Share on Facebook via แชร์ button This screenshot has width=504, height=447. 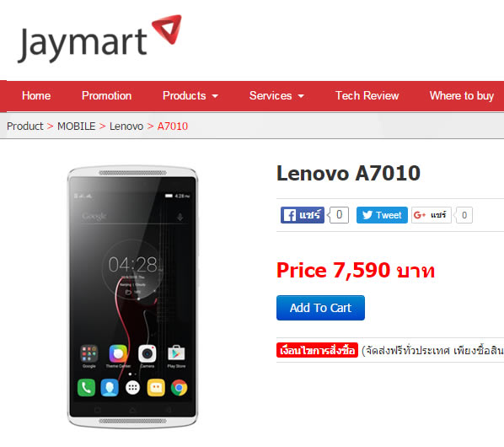coord(302,215)
